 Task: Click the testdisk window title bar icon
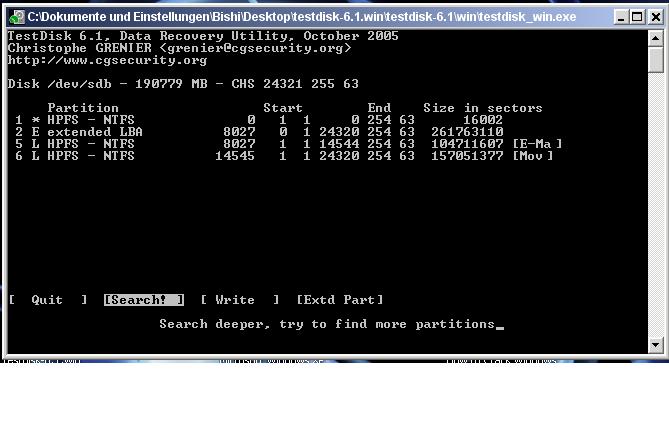point(17,17)
